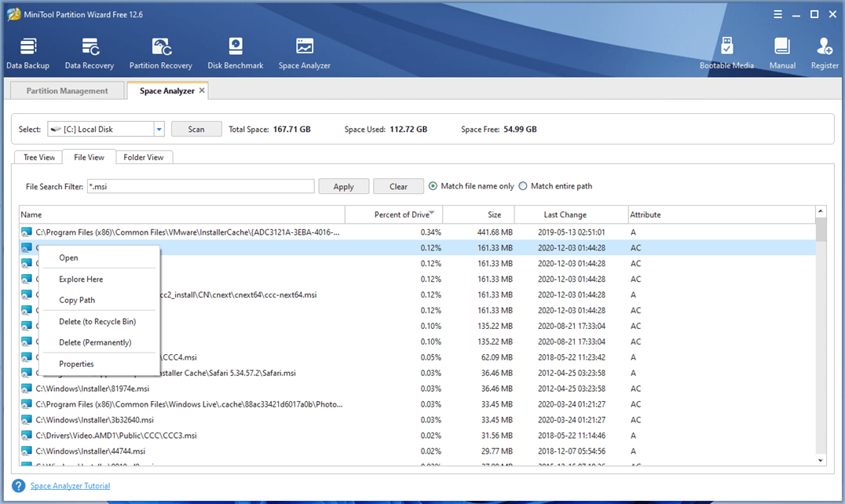
Task: Launch Data Recovery from the toolbar
Action: point(90,53)
